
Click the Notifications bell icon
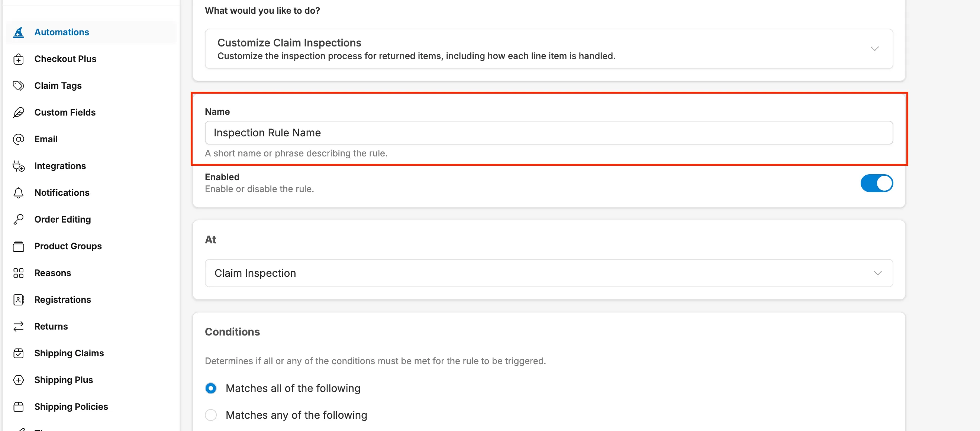(18, 193)
